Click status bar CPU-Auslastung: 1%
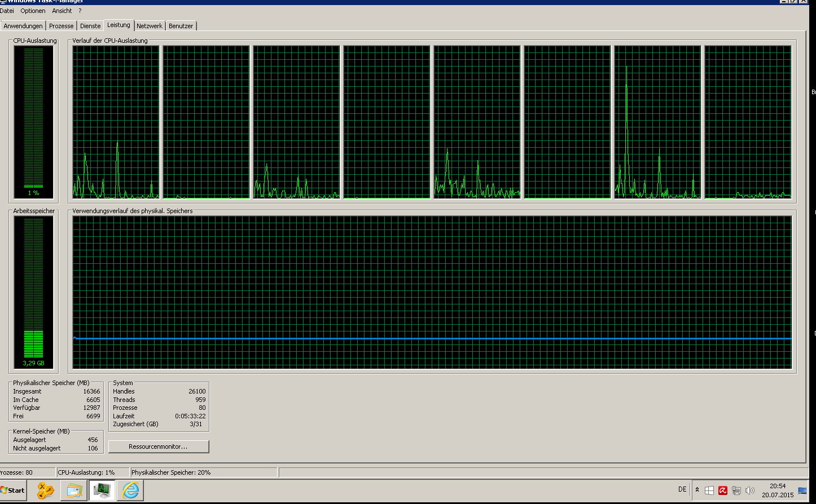This screenshot has height=504, width=816. pos(86,472)
